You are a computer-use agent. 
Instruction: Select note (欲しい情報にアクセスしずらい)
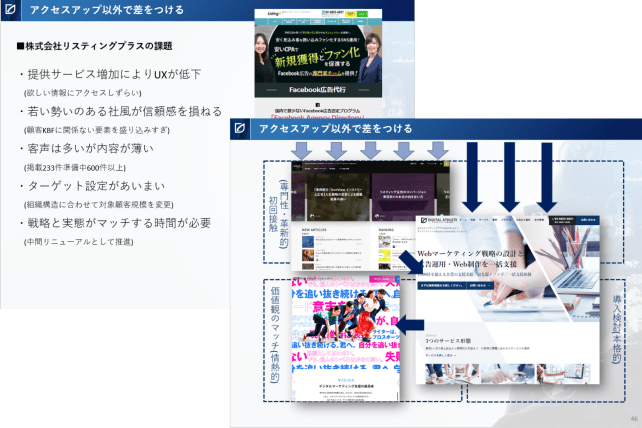tap(82, 93)
